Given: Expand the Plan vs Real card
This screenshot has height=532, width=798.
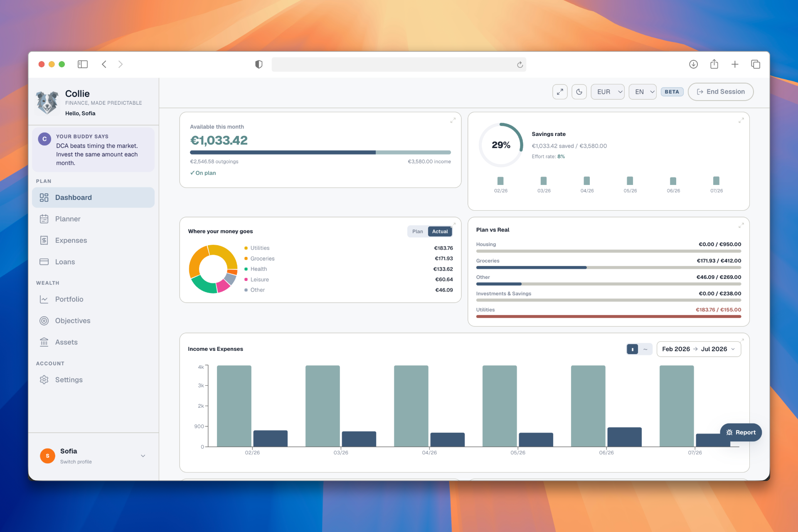Looking at the screenshot, I should click(741, 225).
